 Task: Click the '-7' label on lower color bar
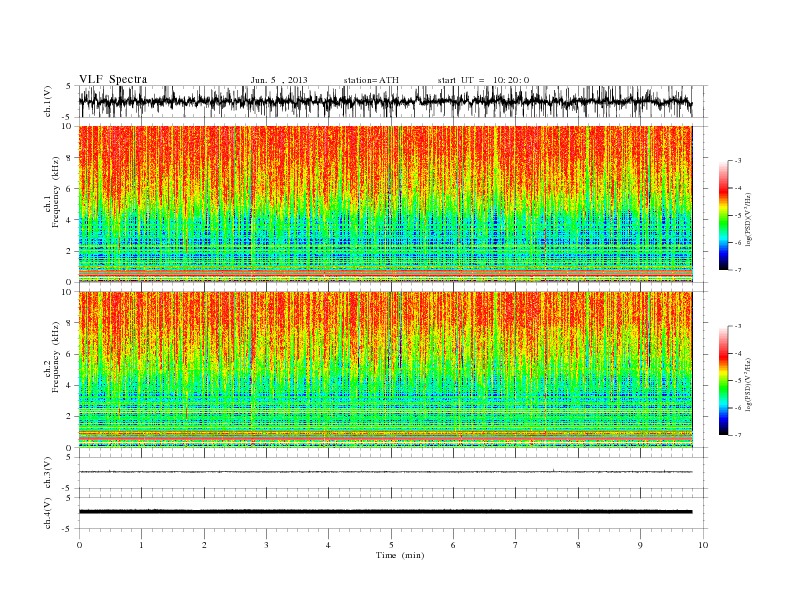coord(736,435)
